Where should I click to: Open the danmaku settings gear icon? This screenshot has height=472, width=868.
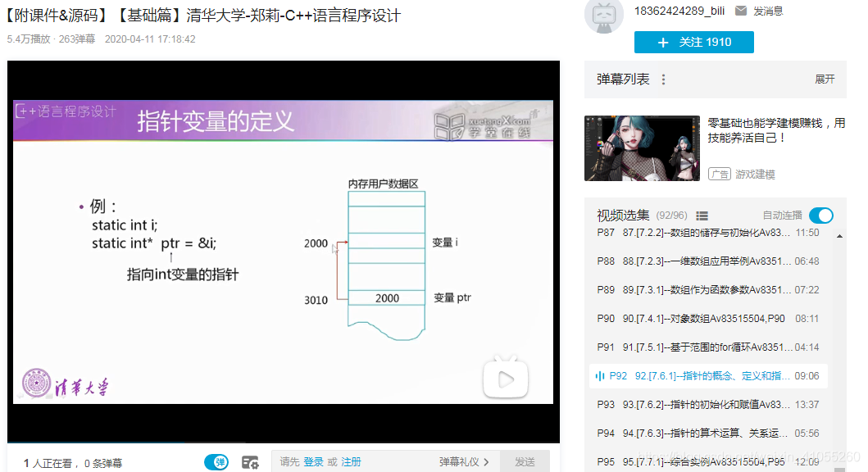tap(251, 461)
